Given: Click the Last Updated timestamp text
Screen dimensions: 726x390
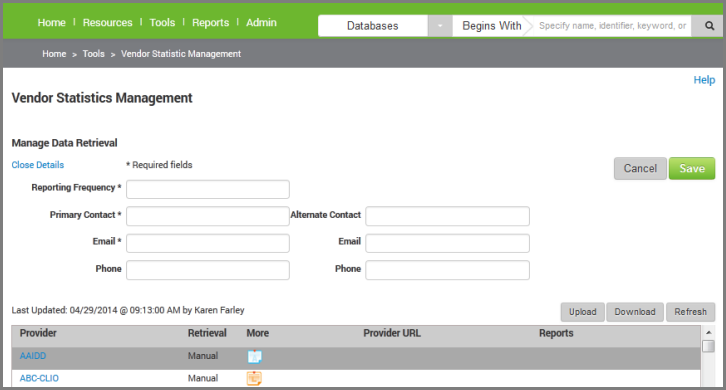Looking at the screenshot, I should [128, 310].
